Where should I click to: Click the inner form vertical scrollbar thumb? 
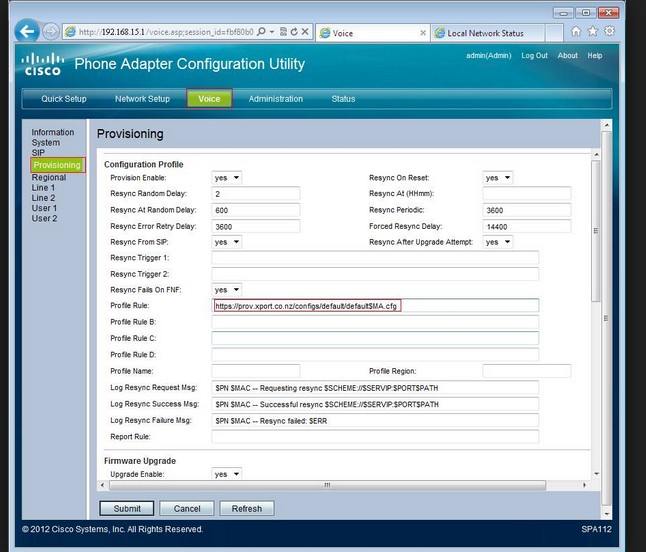coord(596,231)
